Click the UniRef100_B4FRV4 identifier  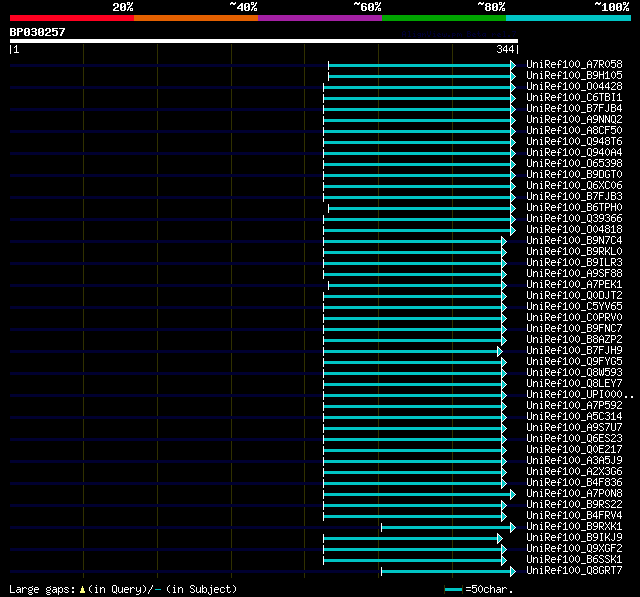(x=574, y=516)
